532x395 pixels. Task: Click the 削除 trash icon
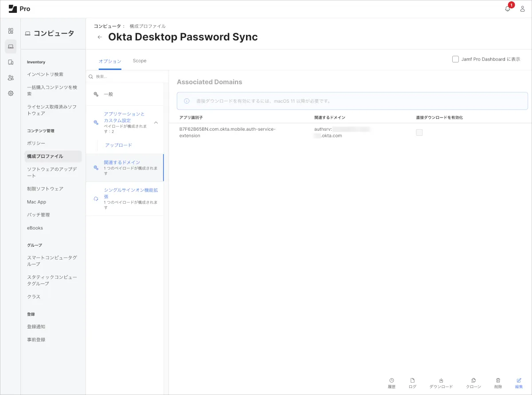click(498, 380)
